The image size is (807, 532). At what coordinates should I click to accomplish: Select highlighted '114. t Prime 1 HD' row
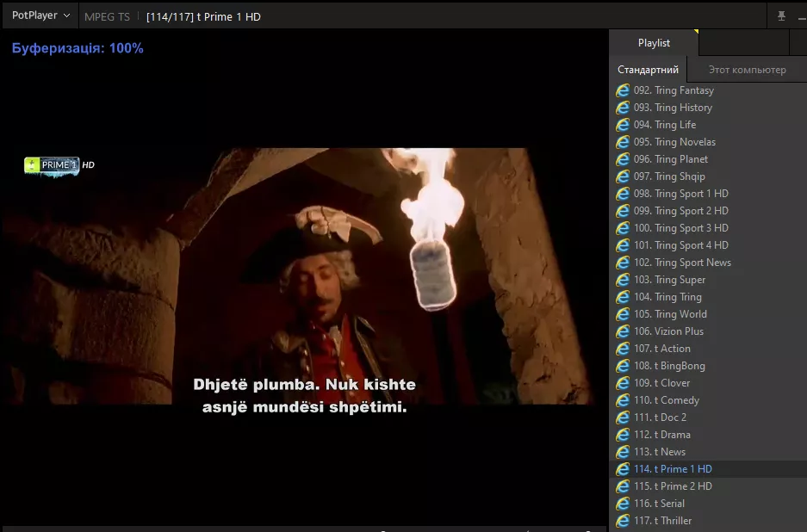tap(708, 470)
